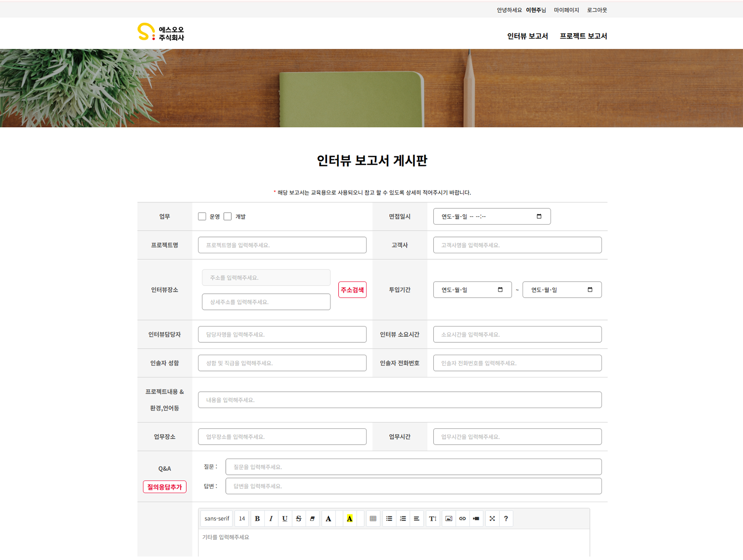The width and height of the screenshot is (743, 560).
Task: Click the 질문 input field
Action: (414, 467)
